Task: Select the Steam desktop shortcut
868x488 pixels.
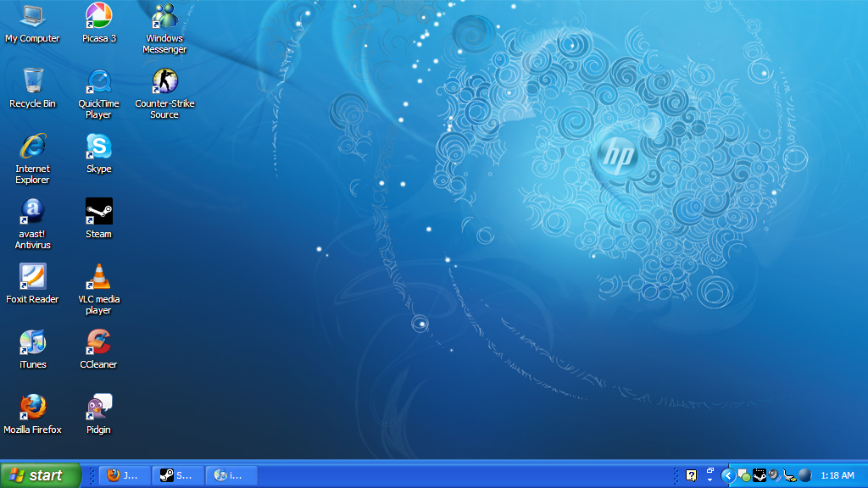Action: [98, 219]
